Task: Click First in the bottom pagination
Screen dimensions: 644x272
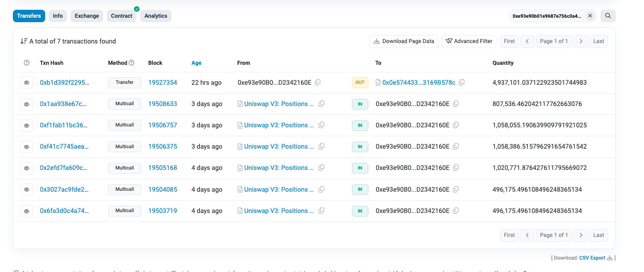Action: (509, 235)
